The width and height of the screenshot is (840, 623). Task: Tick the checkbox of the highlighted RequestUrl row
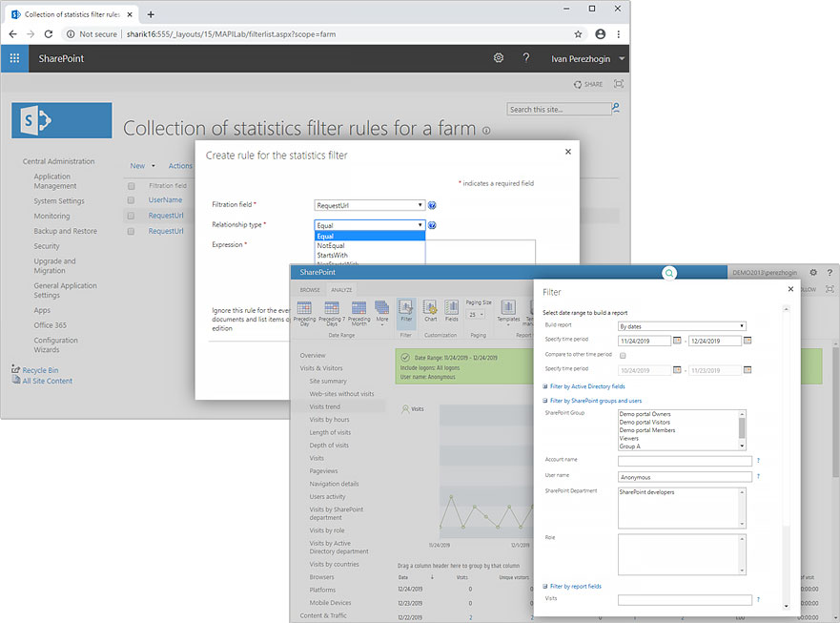click(131, 216)
